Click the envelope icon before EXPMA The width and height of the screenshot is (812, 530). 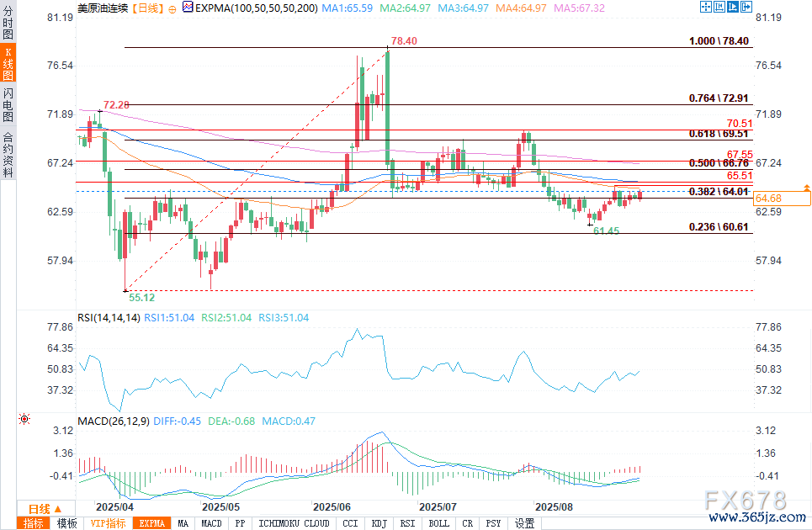click(x=187, y=7)
